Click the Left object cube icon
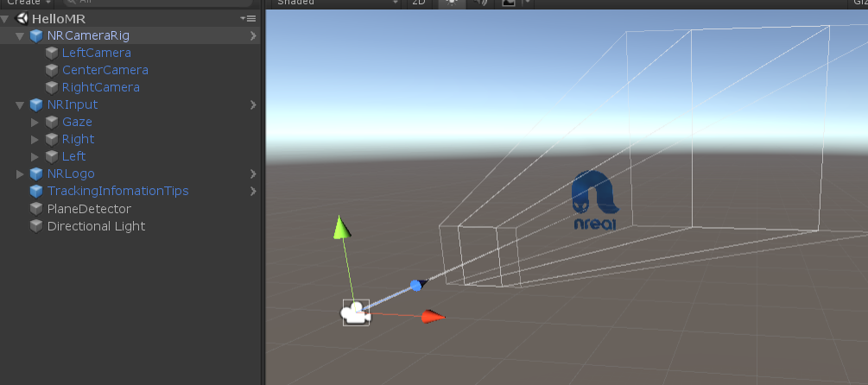 point(52,156)
